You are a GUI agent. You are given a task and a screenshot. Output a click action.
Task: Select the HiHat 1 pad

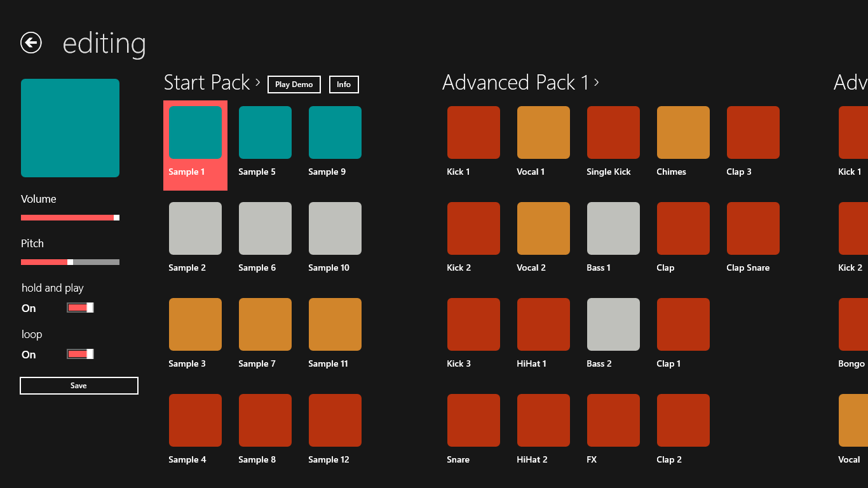tap(543, 324)
